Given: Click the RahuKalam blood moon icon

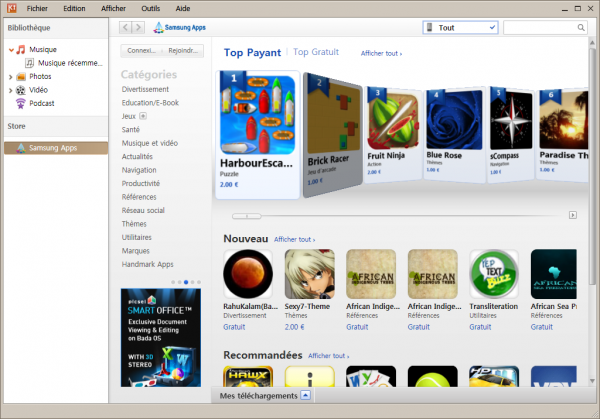Looking at the screenshot, I should pyautogui.click(x=247, y=274).
